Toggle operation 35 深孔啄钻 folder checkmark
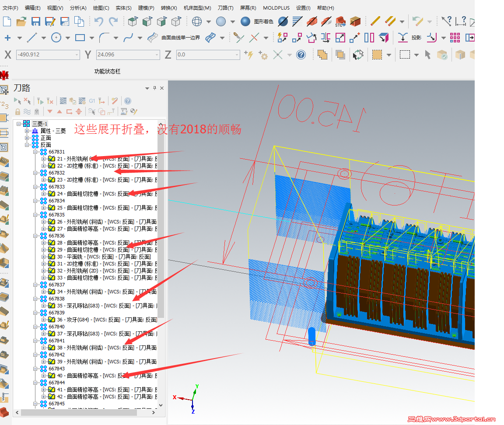This screenshot has height=425, width=504. [x=52, y=306]
